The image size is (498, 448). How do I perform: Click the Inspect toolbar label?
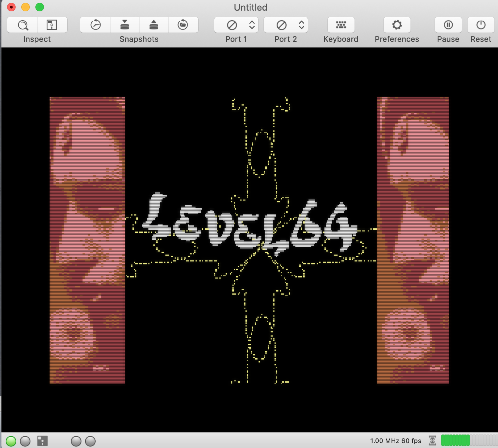pyautogui.click(x=37, y=39)
